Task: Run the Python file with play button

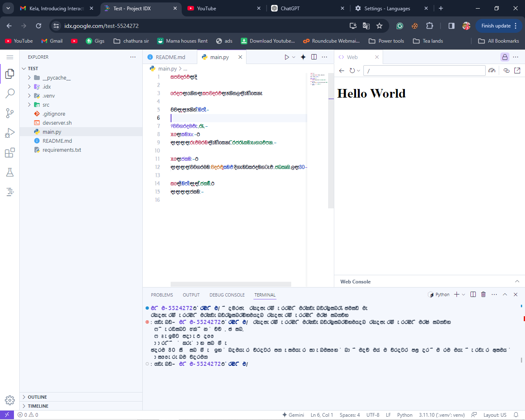Action: coord(287,57)
